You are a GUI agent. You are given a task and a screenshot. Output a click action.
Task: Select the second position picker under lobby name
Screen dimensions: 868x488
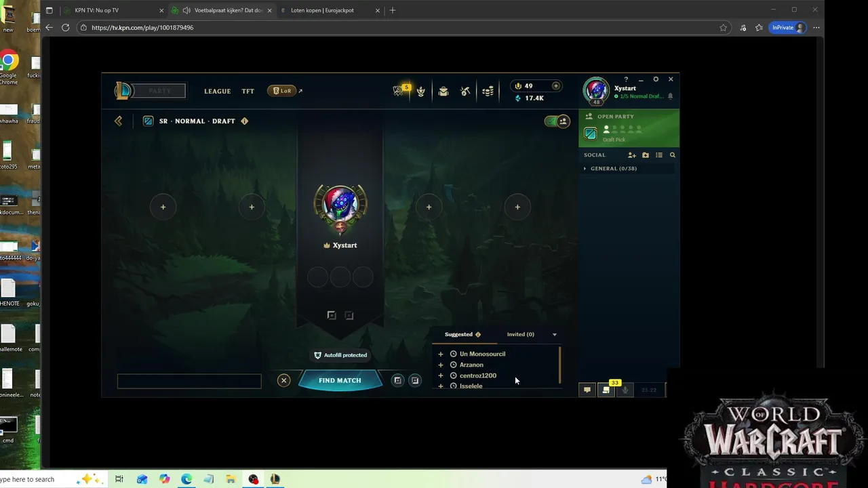tap(349, 315)
